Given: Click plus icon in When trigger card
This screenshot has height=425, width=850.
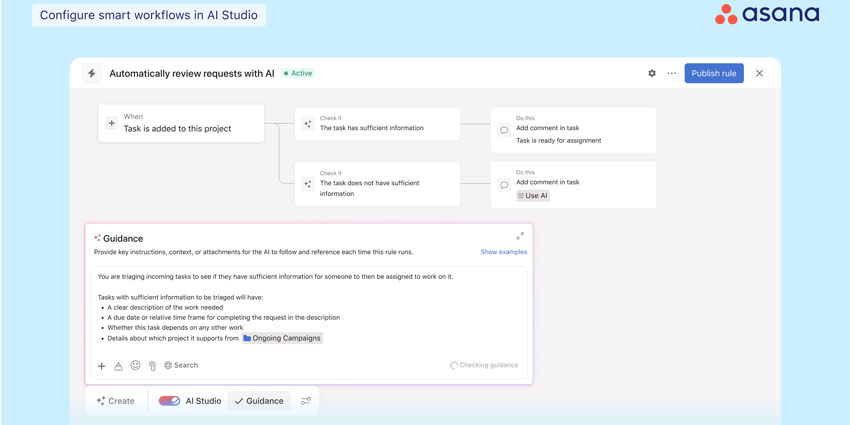Looking at the screenshot, I should [x=112, y=123].
